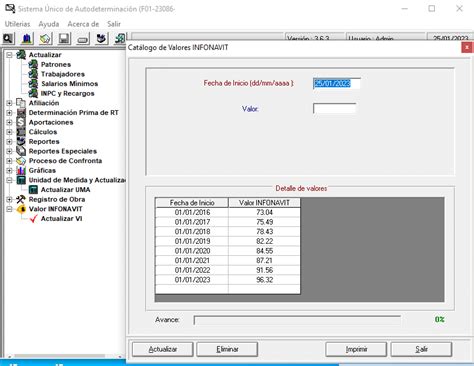Click the Determinación Prima de RT icon
Image resolution: width=474 pixels, height=366 pixels.
[x=21, y=112]
